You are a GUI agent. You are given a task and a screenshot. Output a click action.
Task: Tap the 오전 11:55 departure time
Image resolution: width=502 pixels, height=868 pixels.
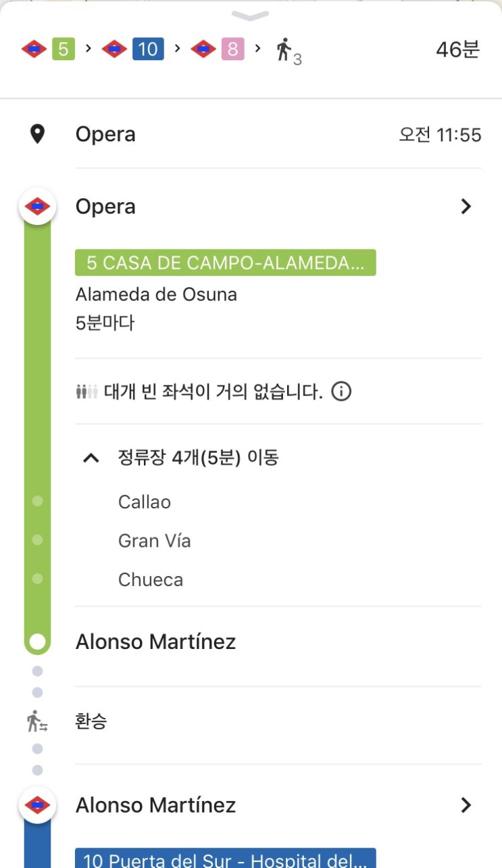click(440, 135)
